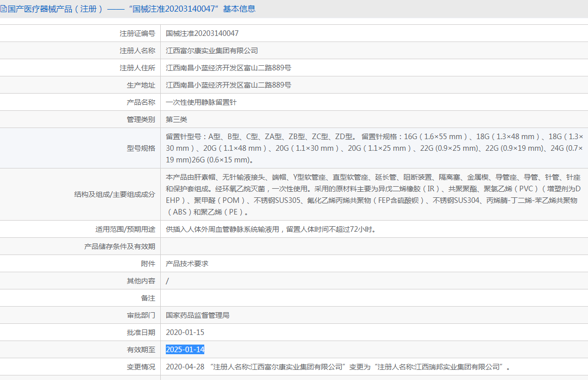Image resolution: width=588 pixels, height=380 pixels.
Task: Click the 型号规格 specification text
Action: [374, 148]
